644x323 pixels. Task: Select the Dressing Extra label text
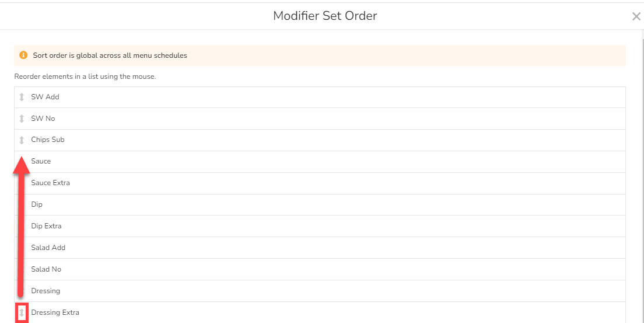click(55, 312)
